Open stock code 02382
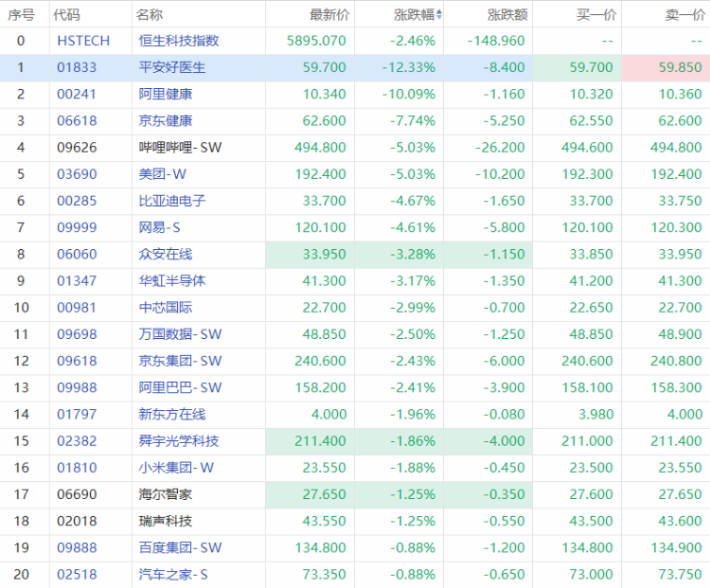The width and height of the screenshot is (710, 588). (x=77, y=441)
